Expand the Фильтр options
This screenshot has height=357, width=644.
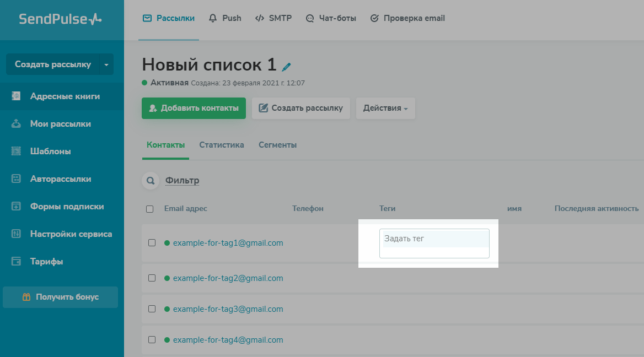[x=182, y=181]
